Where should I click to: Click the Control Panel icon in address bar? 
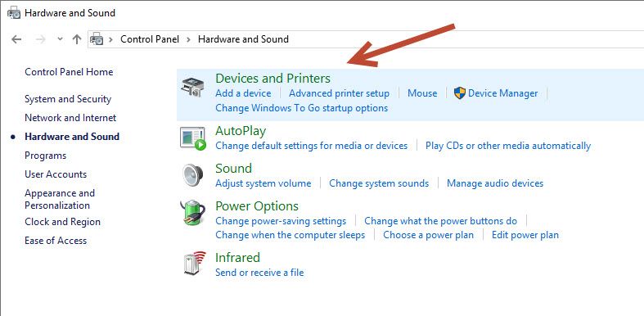97,39
